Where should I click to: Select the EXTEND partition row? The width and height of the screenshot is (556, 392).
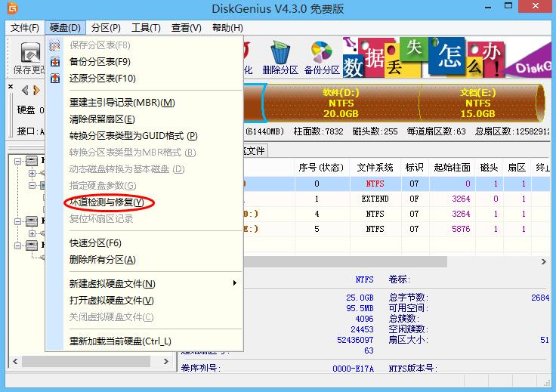pyautogui.click(x=397, y=199)
